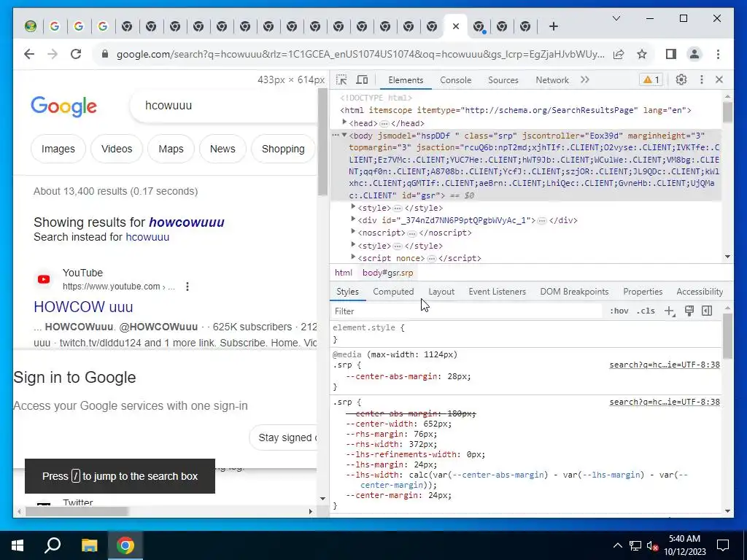Click the howcowuuu corrected query link
The image size is (747, 560).
pos(186,222)
